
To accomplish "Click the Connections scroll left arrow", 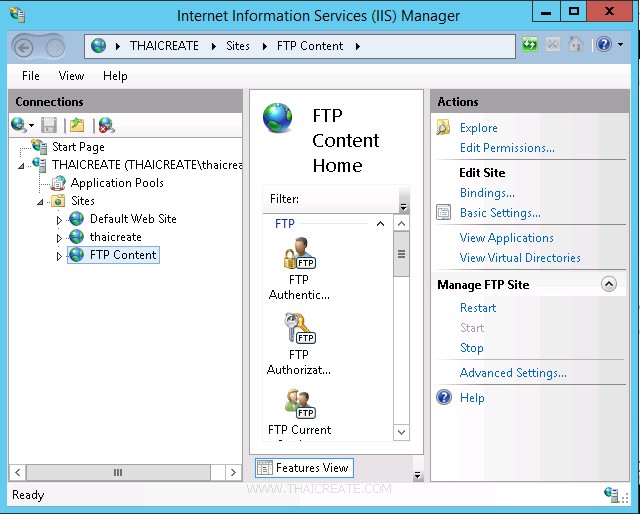I will pyautogui.click(x=18, y=472).
